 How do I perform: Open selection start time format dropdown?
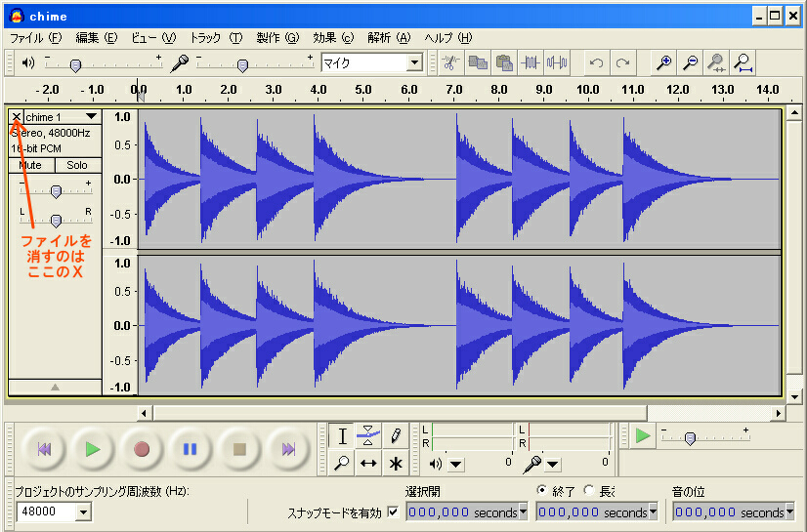pyautogui.click(x=524, y=512)
